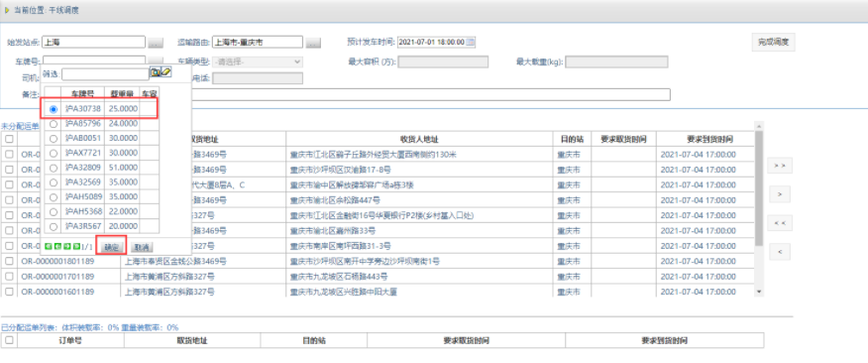Click the 最大载重(kg) input field
Screen dimensions: 868x363
point(616,61)
